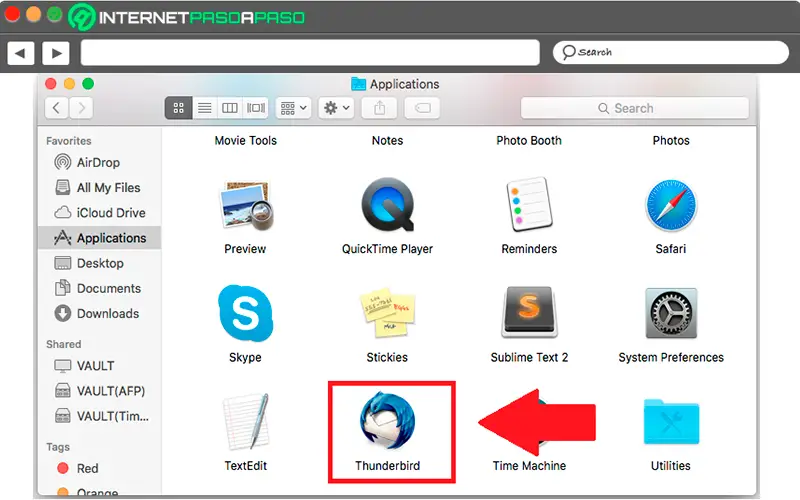Switch Finder to cover flow view
The image size is (800, 500).
pyautogui.click(x=256, y=108)
